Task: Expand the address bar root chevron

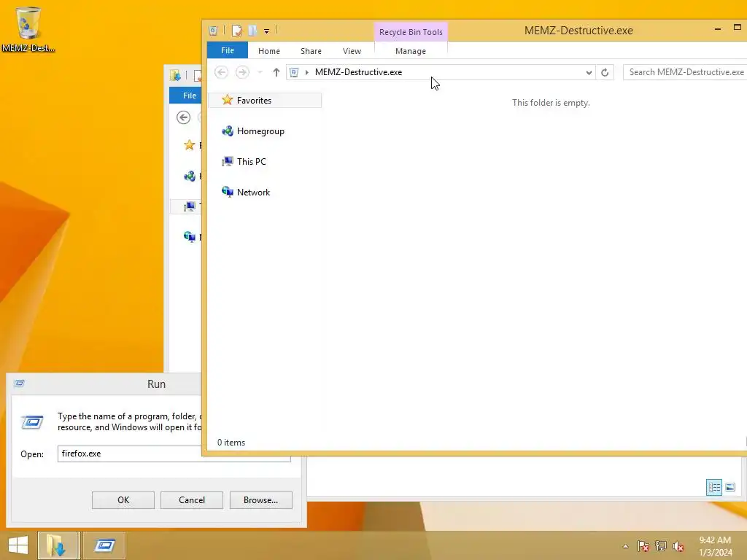Action: (x=307, y=72)
